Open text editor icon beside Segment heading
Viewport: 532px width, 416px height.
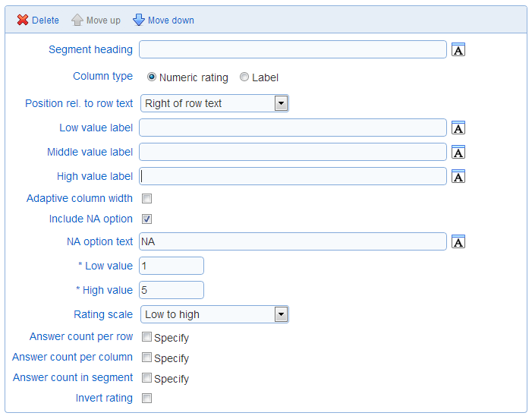click(458, 49)
